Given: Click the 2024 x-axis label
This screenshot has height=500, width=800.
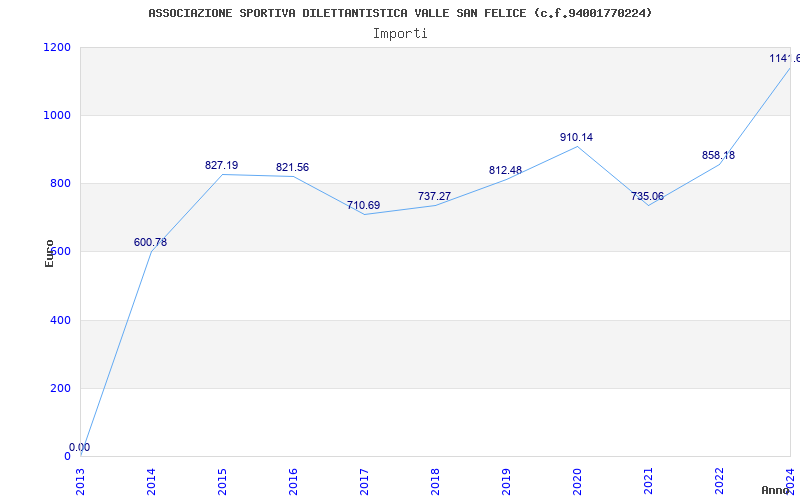Looking at the screenshot, I should (790, 483).
